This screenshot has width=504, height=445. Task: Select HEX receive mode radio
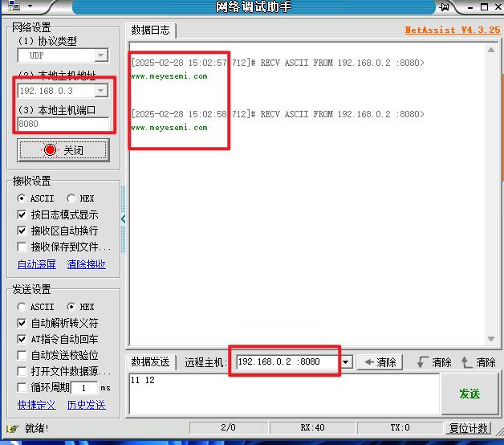71,198
